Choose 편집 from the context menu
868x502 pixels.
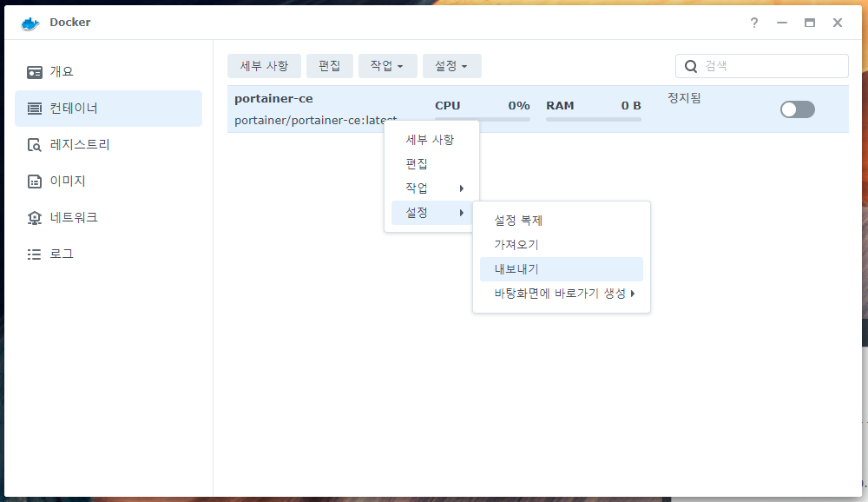click(431, 164)
